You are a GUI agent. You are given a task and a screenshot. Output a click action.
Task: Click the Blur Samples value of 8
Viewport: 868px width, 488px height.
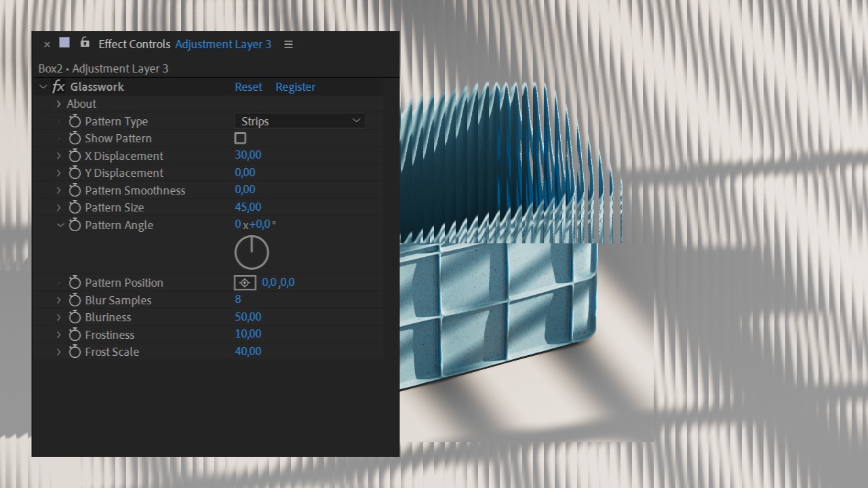[x=238, y=299]
